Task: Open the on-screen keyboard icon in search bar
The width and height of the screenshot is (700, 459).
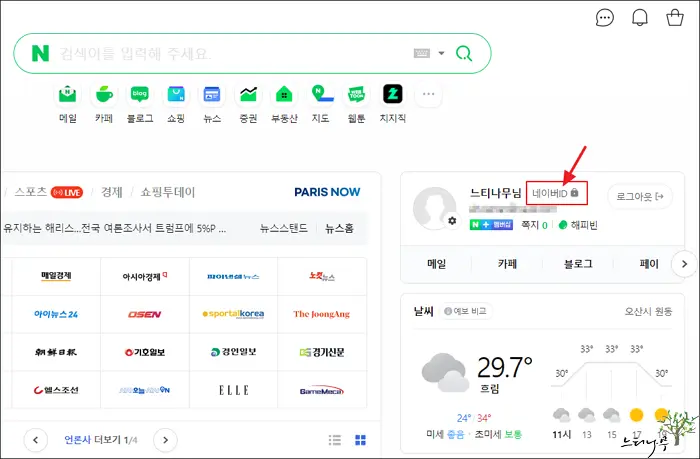Action: [421, 54]
